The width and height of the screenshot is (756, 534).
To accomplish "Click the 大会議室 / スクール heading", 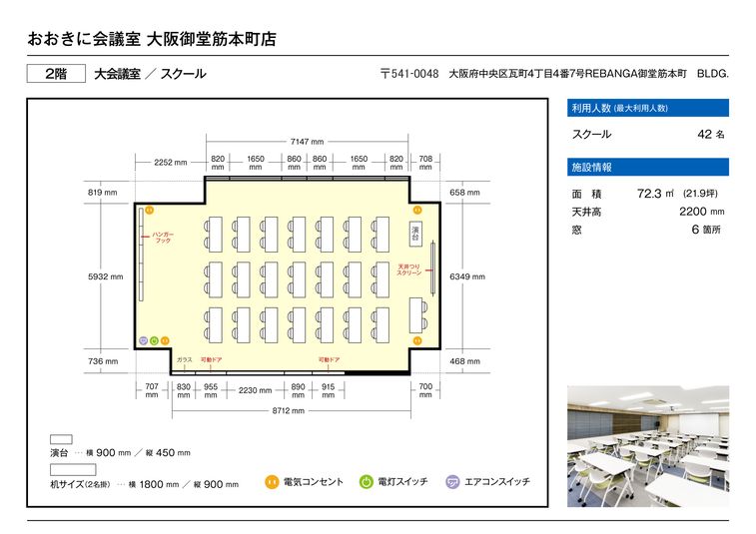I will coord(150,74).
